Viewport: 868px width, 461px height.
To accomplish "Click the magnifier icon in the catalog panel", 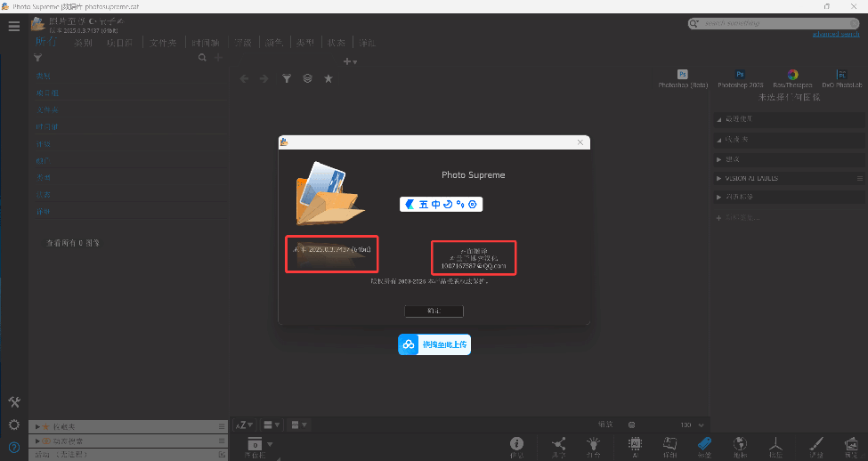I will (203, 58).
